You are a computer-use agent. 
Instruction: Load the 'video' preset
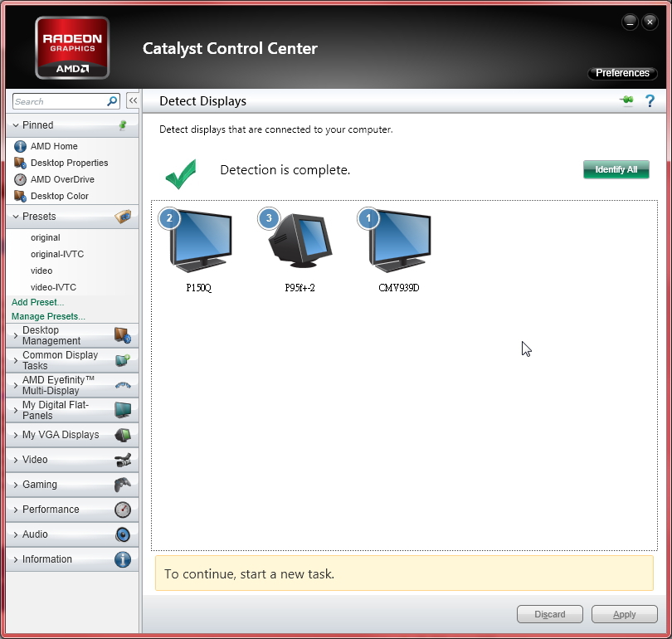[41, 271]
